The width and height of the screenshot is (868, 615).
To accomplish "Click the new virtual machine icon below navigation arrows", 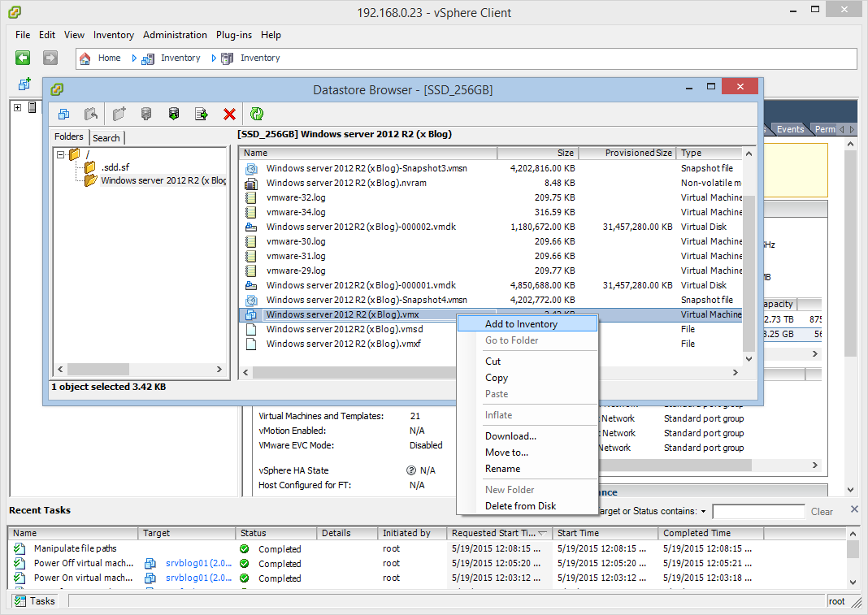I will [x=24, y=84].
